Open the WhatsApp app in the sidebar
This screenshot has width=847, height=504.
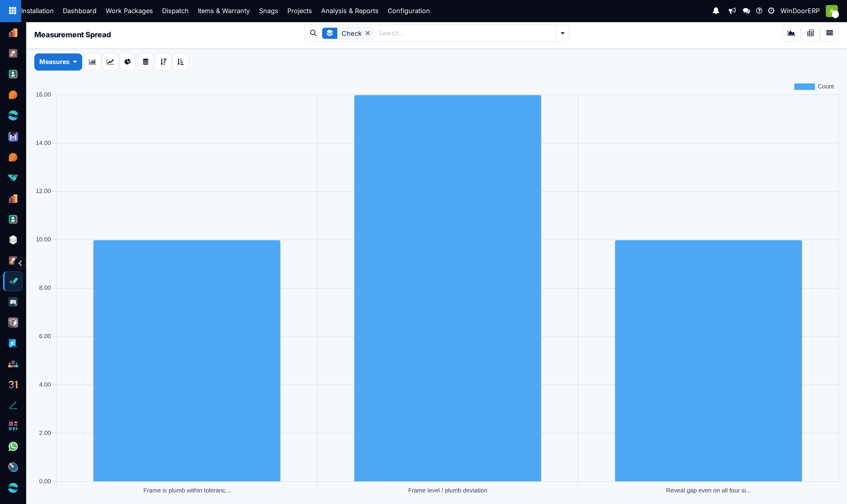[13, 447]
